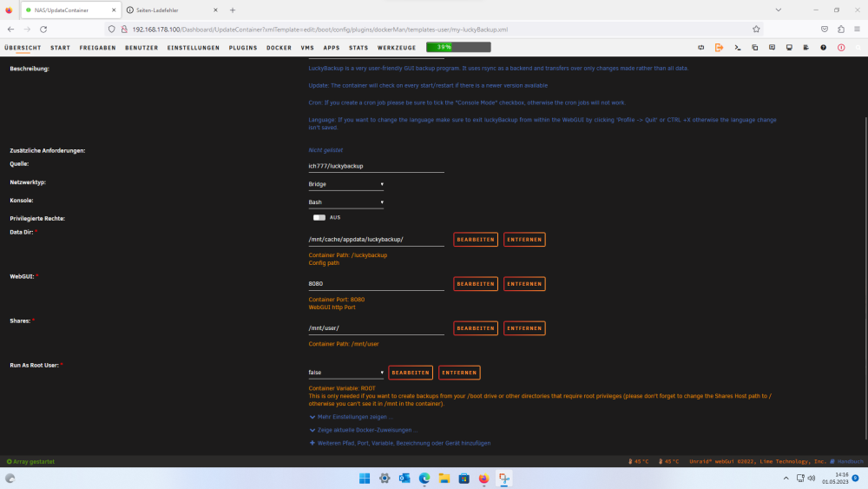
Task: Open the APPS page
Action: (332, 48)
